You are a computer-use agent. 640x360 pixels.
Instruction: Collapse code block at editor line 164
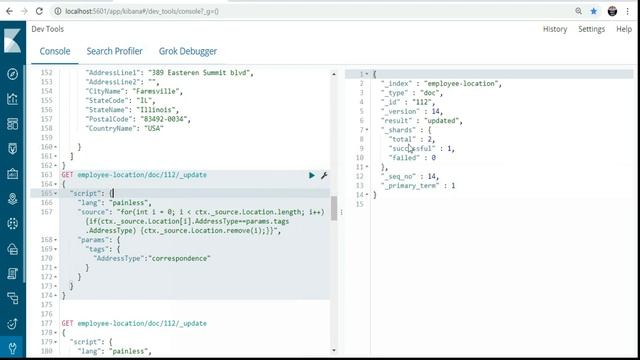tap(56, 184)
